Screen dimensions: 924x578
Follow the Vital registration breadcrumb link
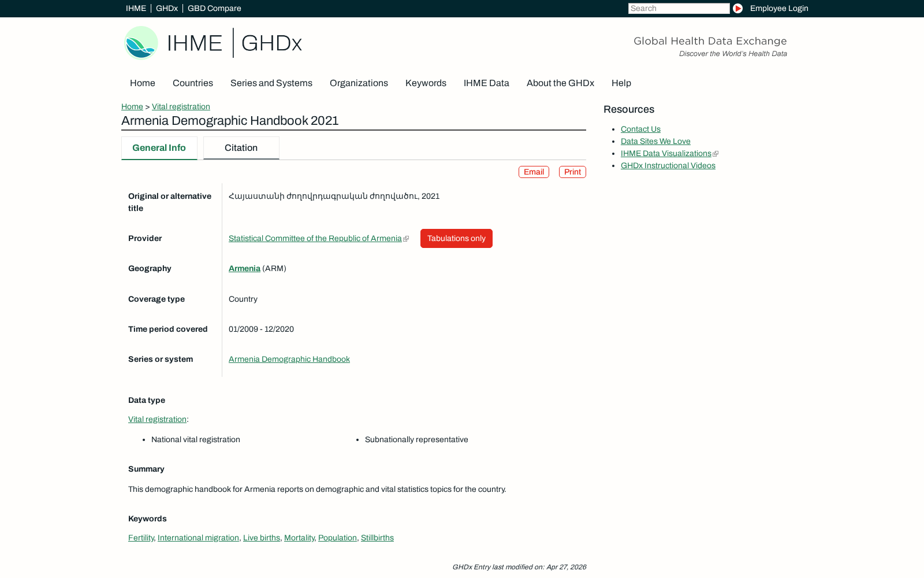181,106
